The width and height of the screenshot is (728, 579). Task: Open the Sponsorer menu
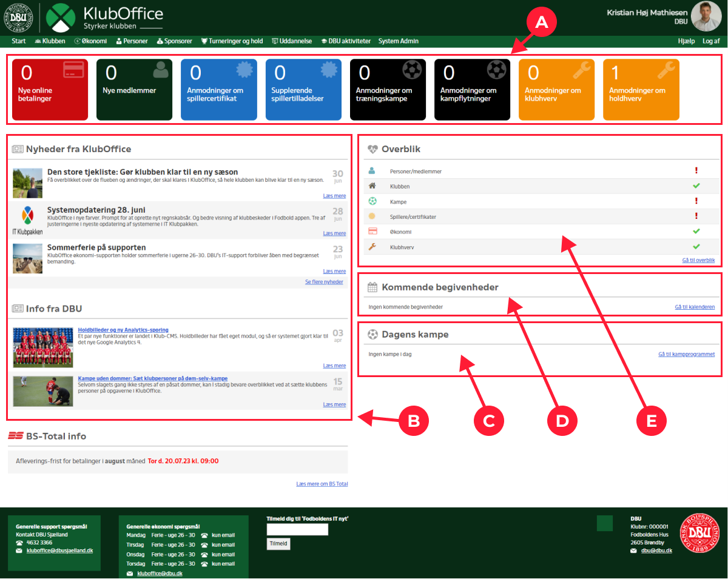[x=174, y=41]
